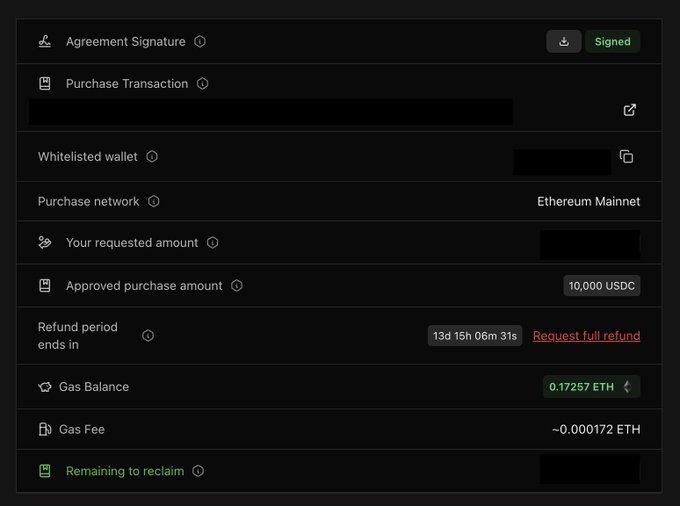This screenshot has height=506, width=680.
Task: Click the Approved purchase amount receipt icon
Action: tap(45, 286)
